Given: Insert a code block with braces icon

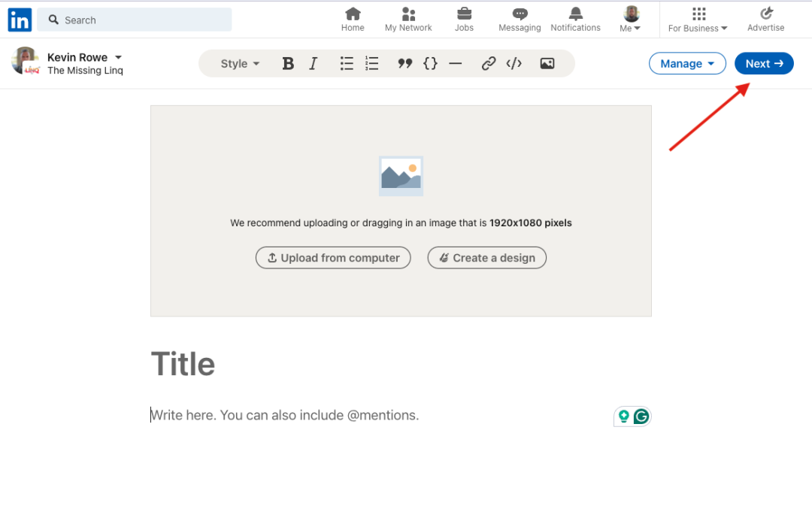Looking at the screenshot, I should pos(430,64).
